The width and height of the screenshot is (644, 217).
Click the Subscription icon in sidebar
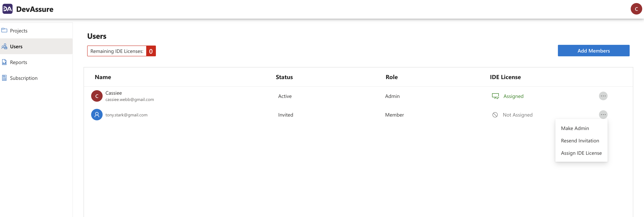click(4, 78)
